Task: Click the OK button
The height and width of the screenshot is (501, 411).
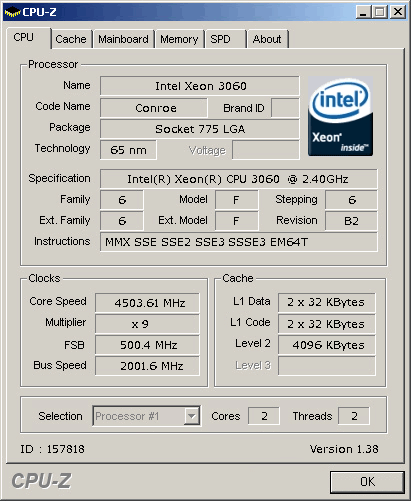Action: click(x=367, y=482)
